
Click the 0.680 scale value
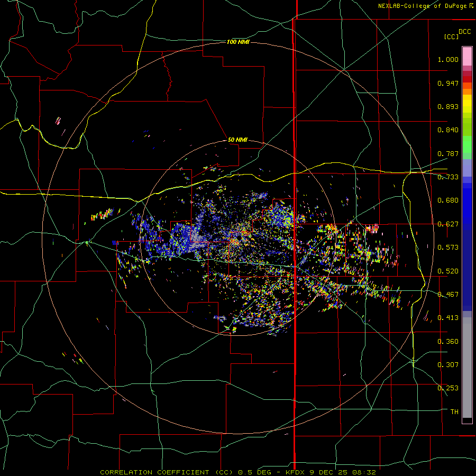448,200
